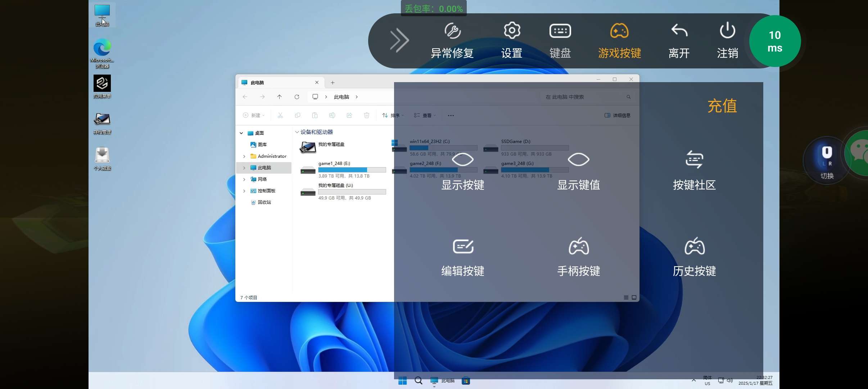Switch to details list view icon
868x389 pixels.
click(626, 298)
